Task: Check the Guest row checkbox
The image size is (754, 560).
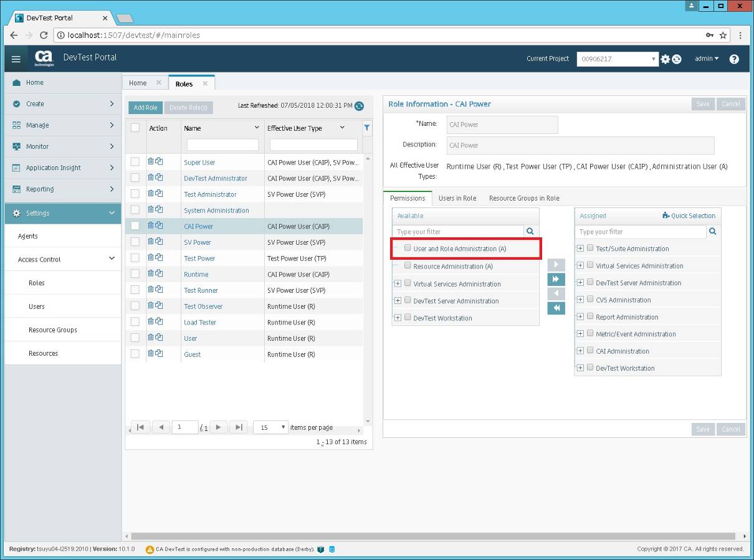Action: 135,354
